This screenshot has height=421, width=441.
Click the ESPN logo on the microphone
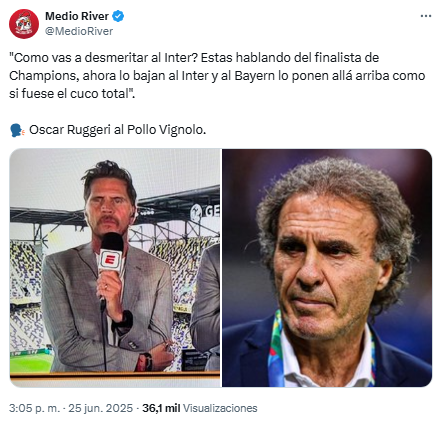[x=110, y=259]
